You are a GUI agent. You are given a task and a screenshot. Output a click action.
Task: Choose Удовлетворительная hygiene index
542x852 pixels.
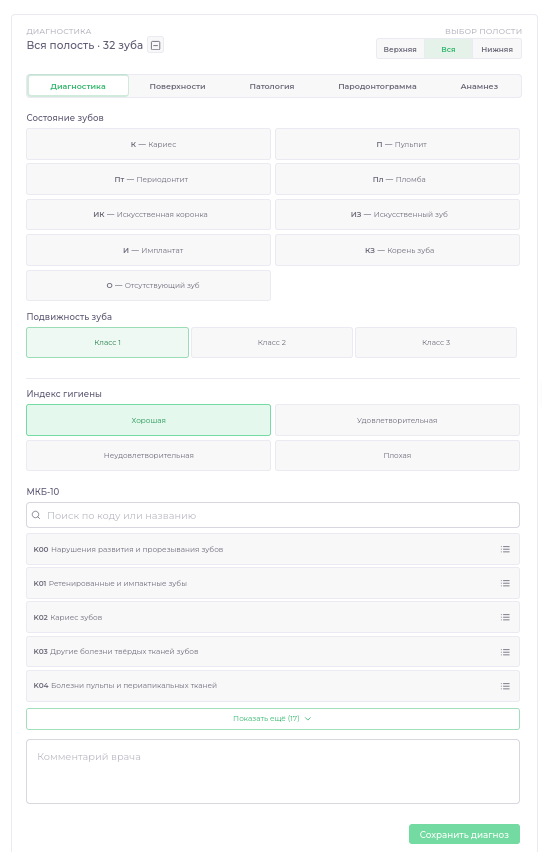coord(397,420)
